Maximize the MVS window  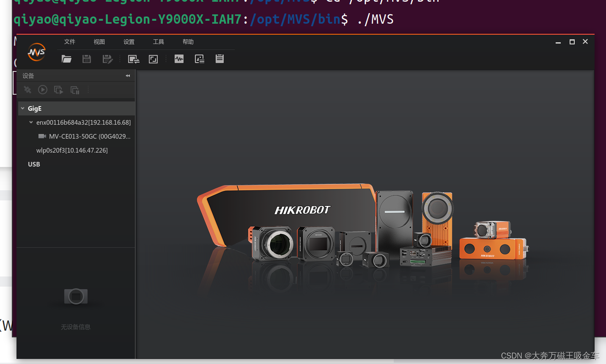point(572,42)
